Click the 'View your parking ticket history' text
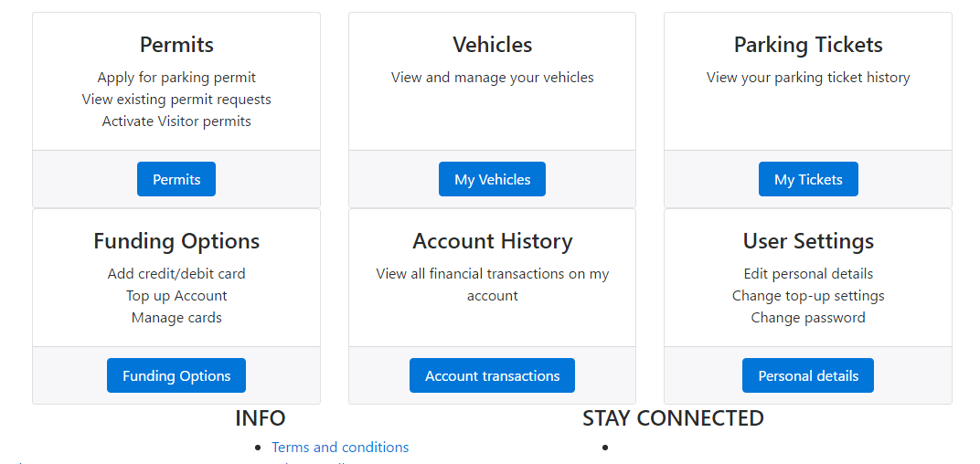This screenshot has width=980, height=464. (x=808, y=78)
